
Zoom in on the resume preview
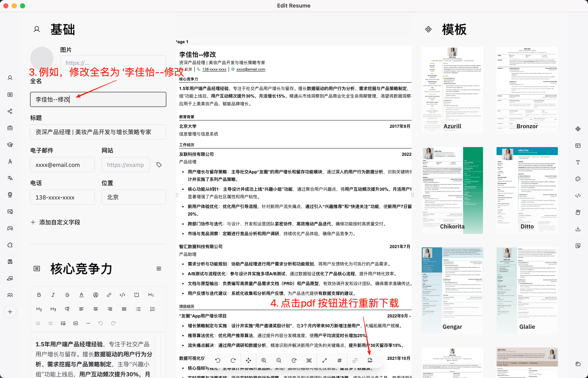click(x=264, y=360)
